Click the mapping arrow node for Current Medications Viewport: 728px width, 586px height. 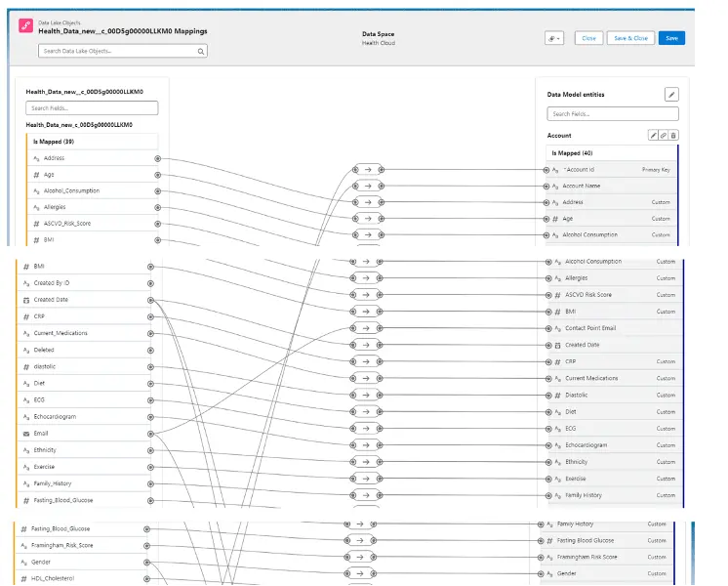point(366,378)
